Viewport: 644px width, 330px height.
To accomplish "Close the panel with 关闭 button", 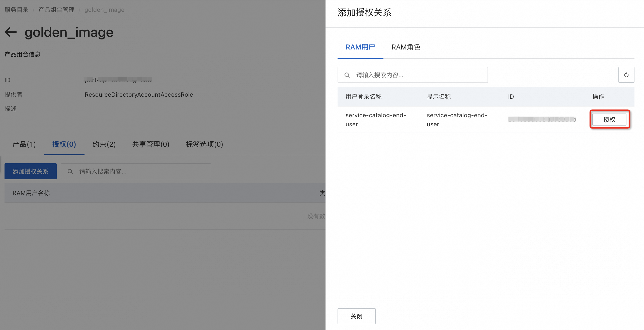I will [x=356, y=316].
